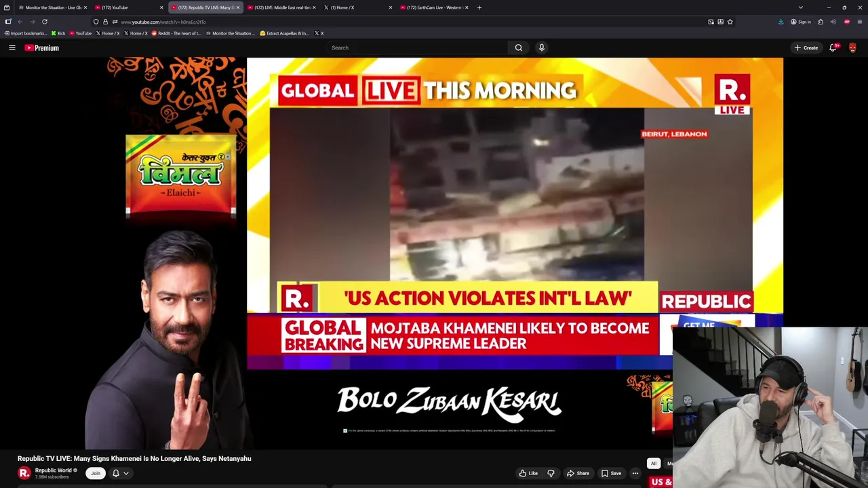Viewport: 868px width, 488px height.
Task: Reload the current page
Action: pyautogui.click(x=45, y=22)
